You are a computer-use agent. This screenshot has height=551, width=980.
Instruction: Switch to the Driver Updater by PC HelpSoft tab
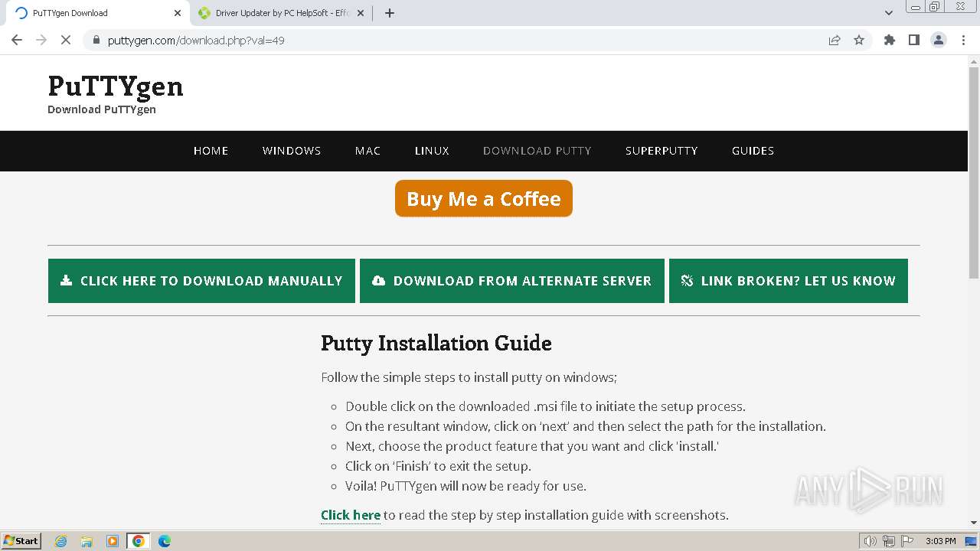[281, 13]
